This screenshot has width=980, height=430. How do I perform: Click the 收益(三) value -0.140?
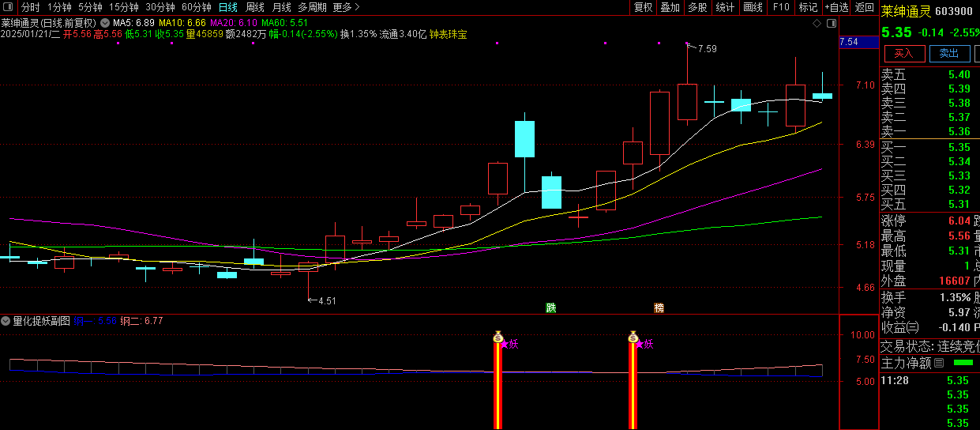point(953,326)
